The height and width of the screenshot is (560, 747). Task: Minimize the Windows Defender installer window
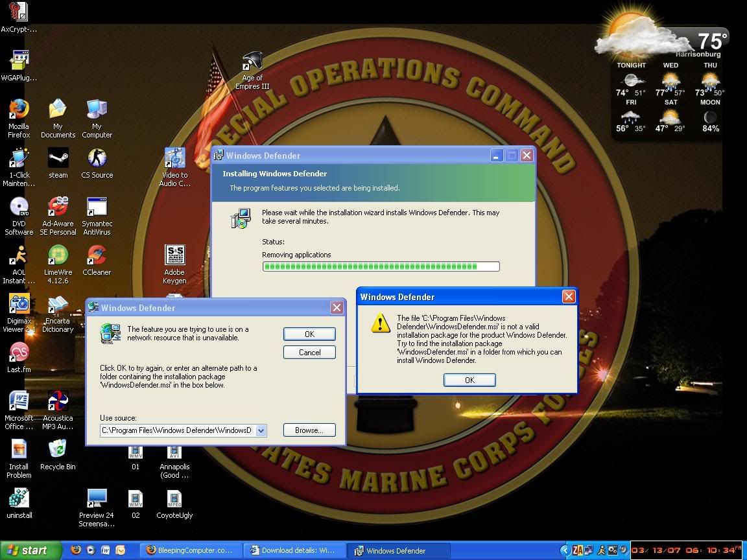(x=497, y=156)
